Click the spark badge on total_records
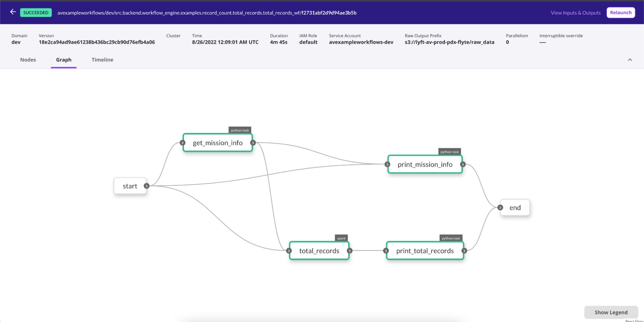 [341, 238]
